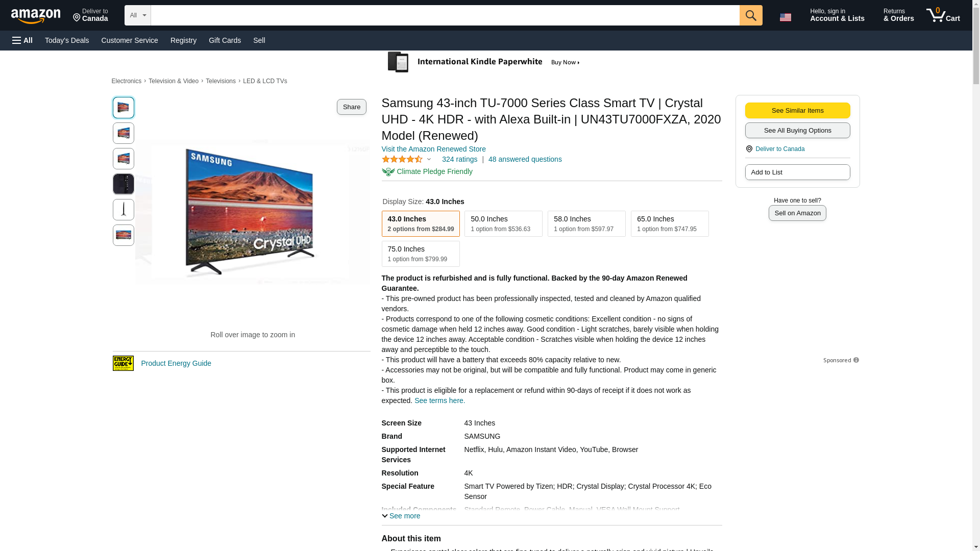The height and width of the screenshot is (551, 980).
Task: Focus the Amazon search text field
Action: [x=445, y=15]
